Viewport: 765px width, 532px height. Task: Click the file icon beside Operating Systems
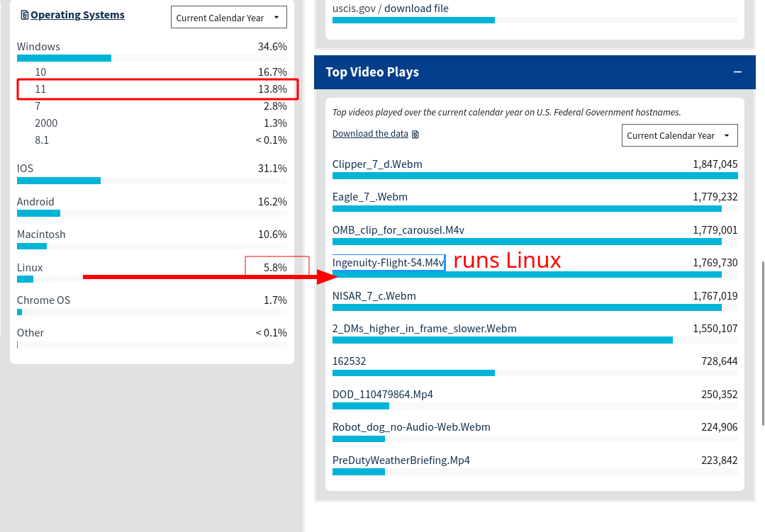(x=25, y=15)
